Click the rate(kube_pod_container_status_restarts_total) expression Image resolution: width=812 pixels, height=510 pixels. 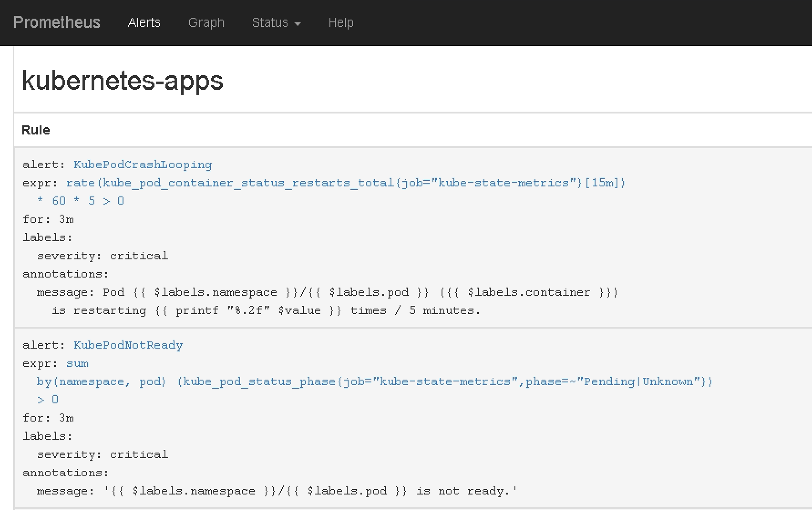pos(345,183)
